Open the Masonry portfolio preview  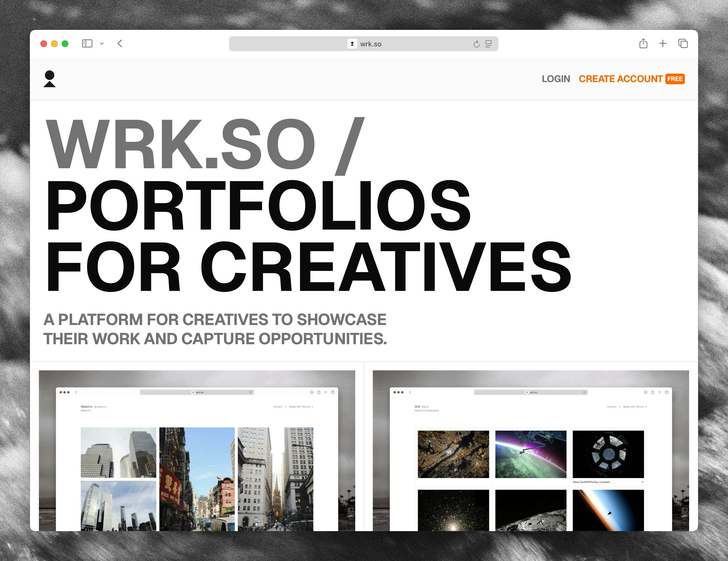click(197, 450)
